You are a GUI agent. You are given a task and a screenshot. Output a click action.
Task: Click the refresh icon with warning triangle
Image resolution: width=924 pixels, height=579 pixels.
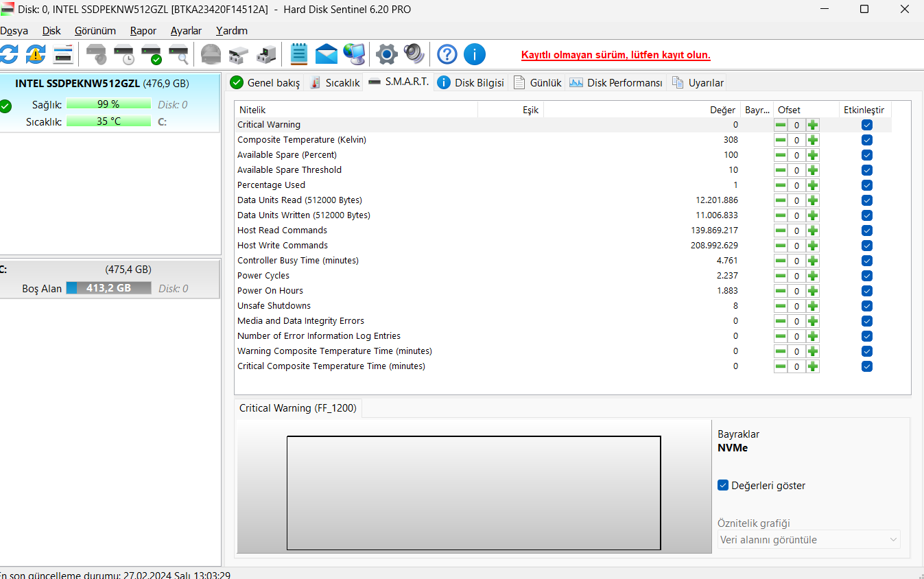(x=36, y=54)
